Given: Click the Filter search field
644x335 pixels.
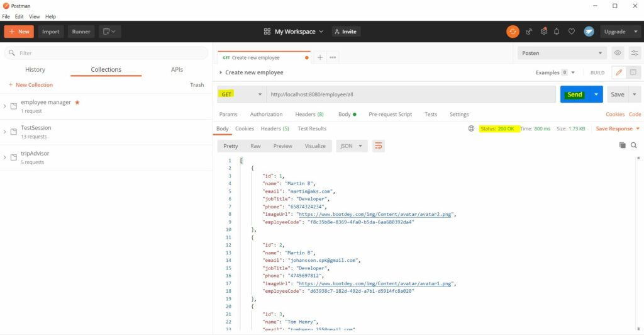Looking at the screenshot, I should point(106,53).
